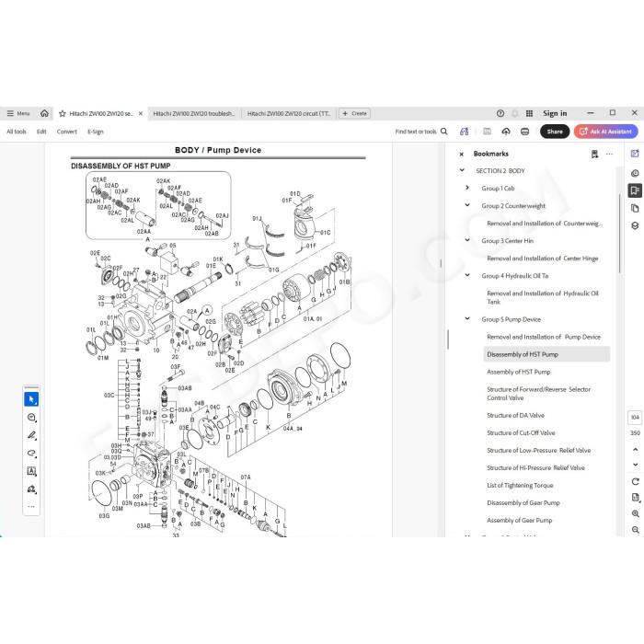Collapse Group 5 Pump Device bookmark
Image resolution: width=644 pixels, height=644 pixels.
tap(467, 318)
